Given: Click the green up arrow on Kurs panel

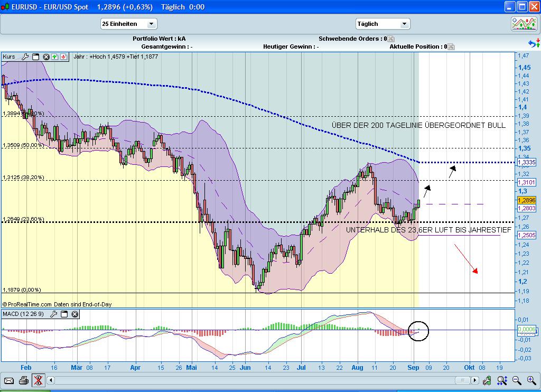Looking at the screenshot, I should (54, 57).
